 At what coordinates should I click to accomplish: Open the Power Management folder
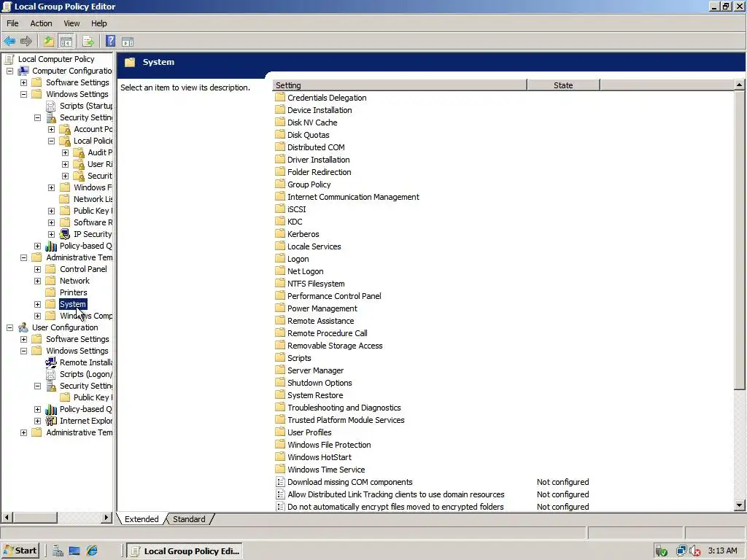(322, 308)
